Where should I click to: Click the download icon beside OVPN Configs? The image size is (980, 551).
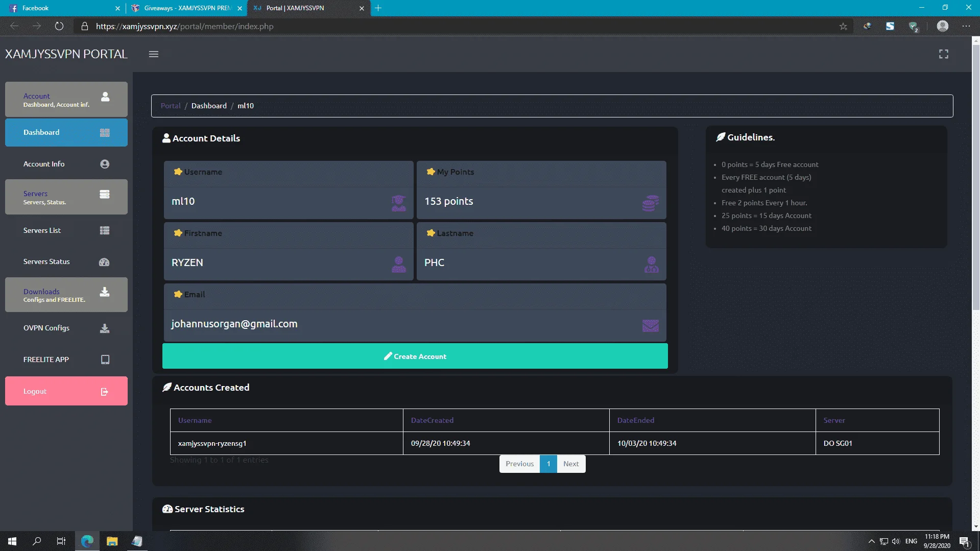click(105, 328)
